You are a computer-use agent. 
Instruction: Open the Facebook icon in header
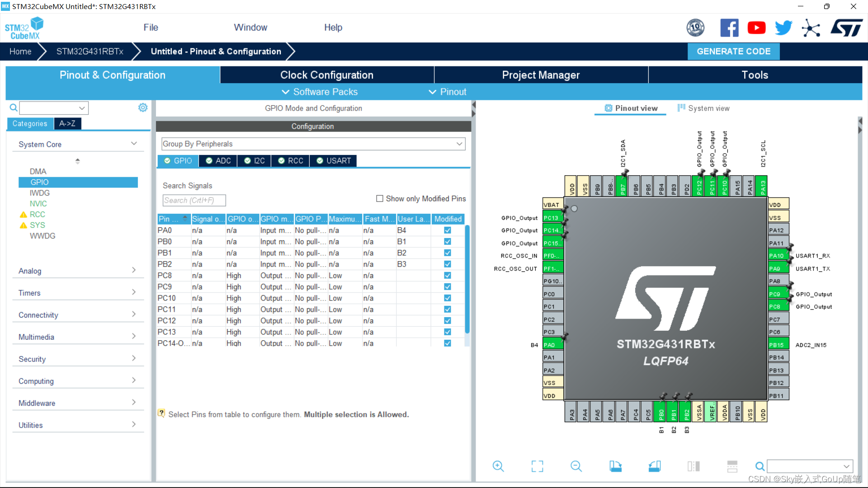point(729,28)
